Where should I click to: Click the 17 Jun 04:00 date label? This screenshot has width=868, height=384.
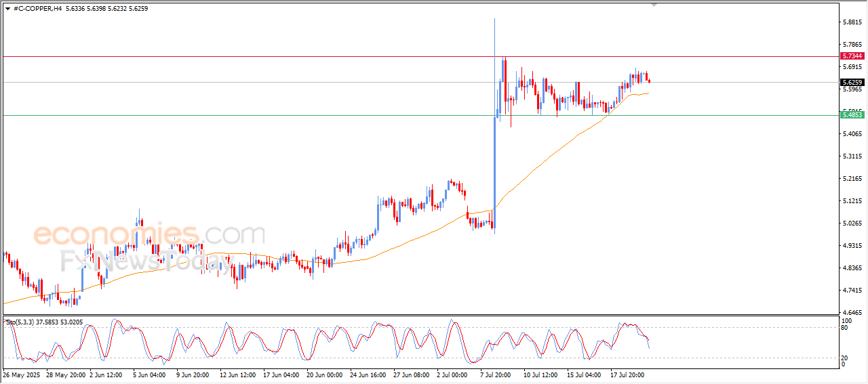point(281,374)
